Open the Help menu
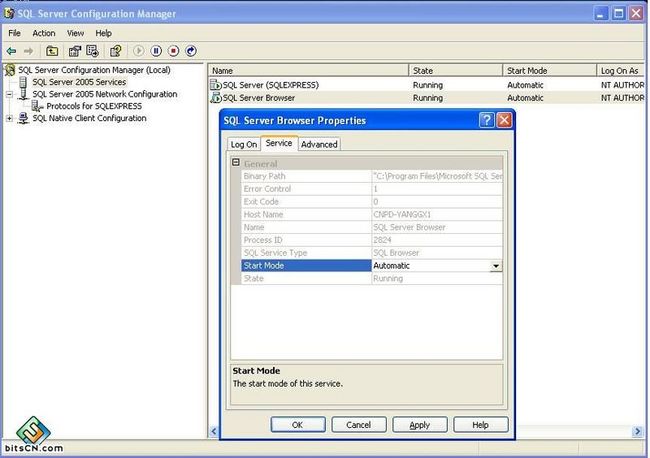Viewport: 650px width, 458px height. point(104,33)
